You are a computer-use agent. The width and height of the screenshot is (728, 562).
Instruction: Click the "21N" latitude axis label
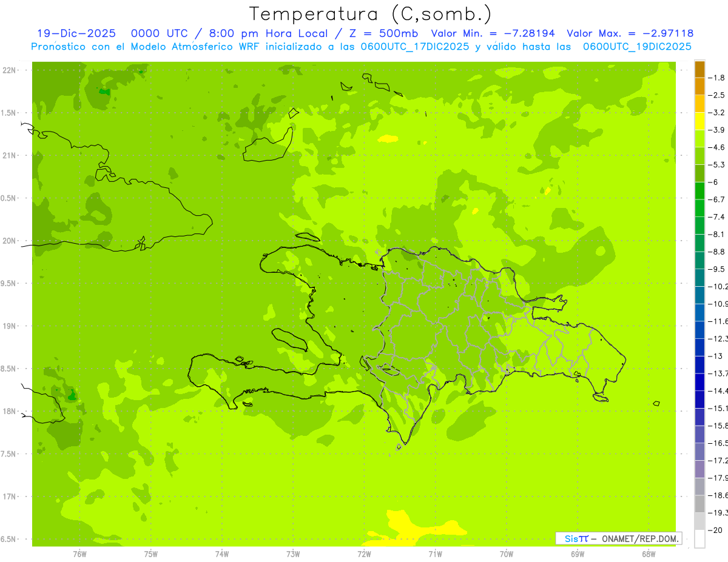coord(10,156)
